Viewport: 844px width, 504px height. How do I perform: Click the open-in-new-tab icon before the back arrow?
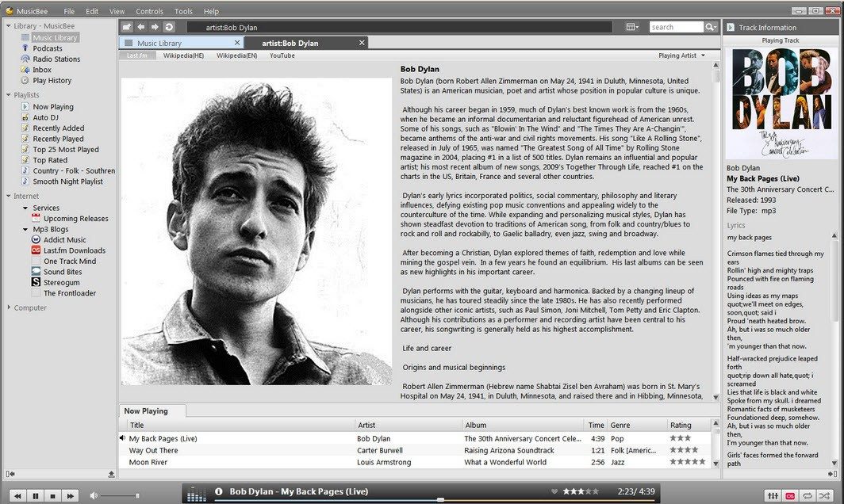(126, 27)
